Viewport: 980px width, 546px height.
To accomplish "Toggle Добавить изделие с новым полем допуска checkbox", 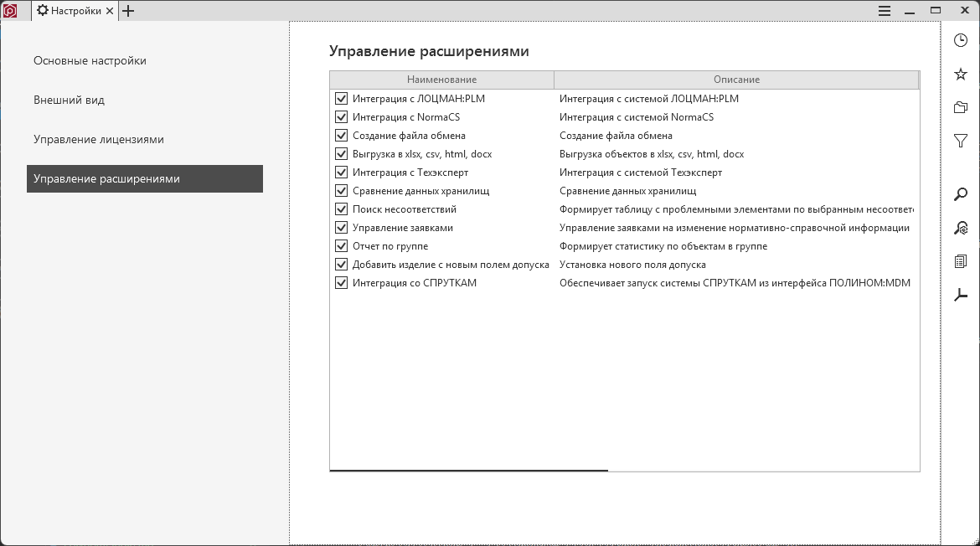I will (x=341, y=265).
